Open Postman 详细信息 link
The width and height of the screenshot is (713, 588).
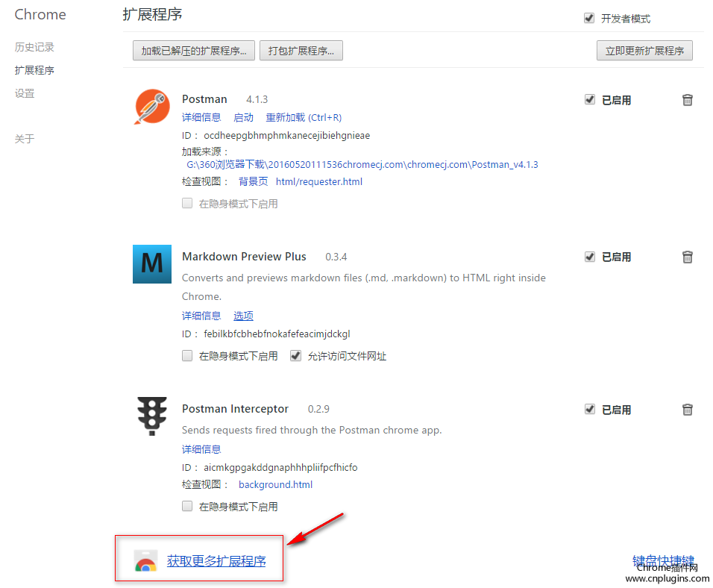[x=201, y=117]
